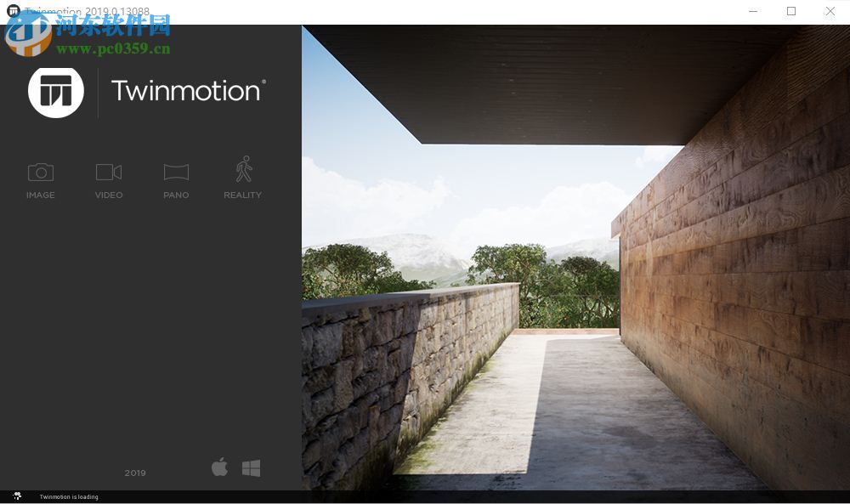The image size is (850, 504).
Task: Click the 2019 version text
Action: pyautogui.click(x=135, y=473)
